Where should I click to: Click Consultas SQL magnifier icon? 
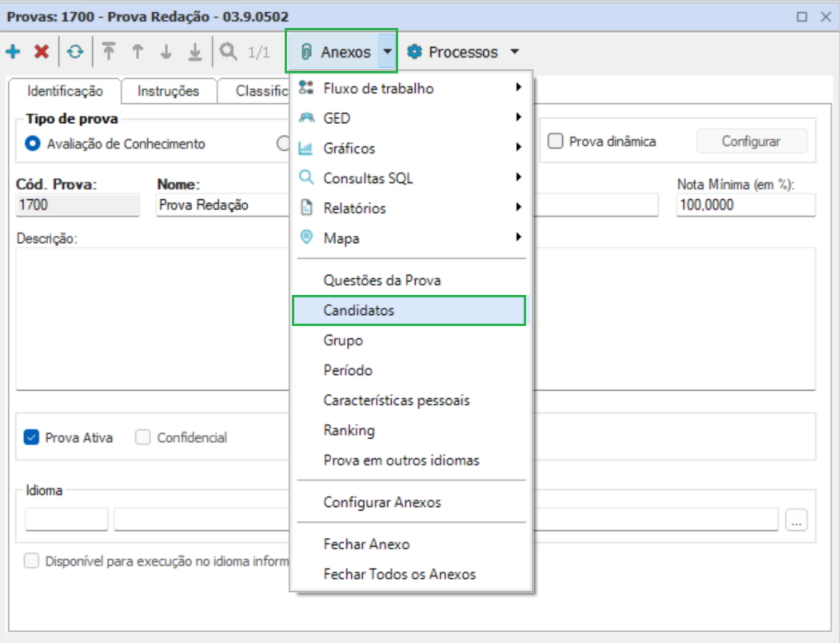pos(306,177)
